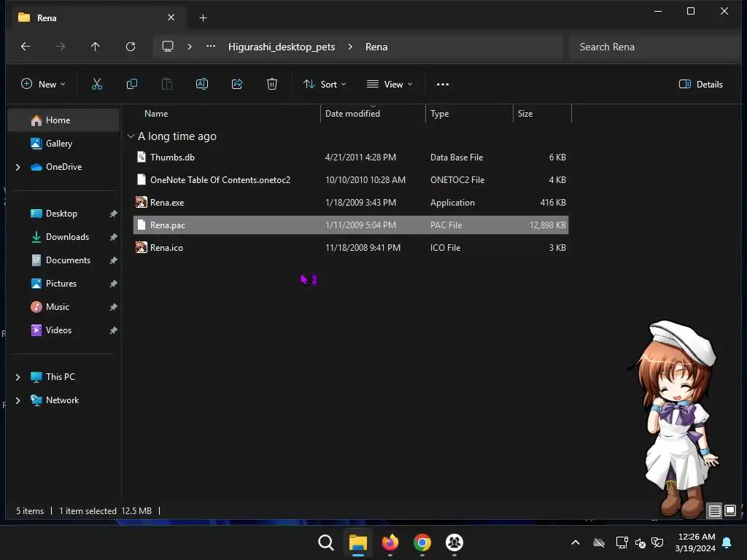Image resolution: width=747 pixels, height=560 pixels.
Task: Click the round white taskbar app icon
Action: point(454,542)
